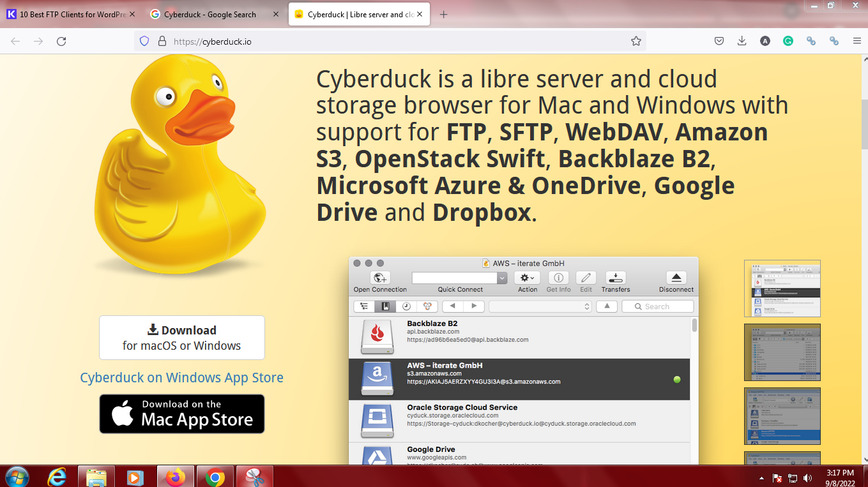Reload the cyberduck.io page
The height and width of the screenshot is (487, 868).
[61, 41]
